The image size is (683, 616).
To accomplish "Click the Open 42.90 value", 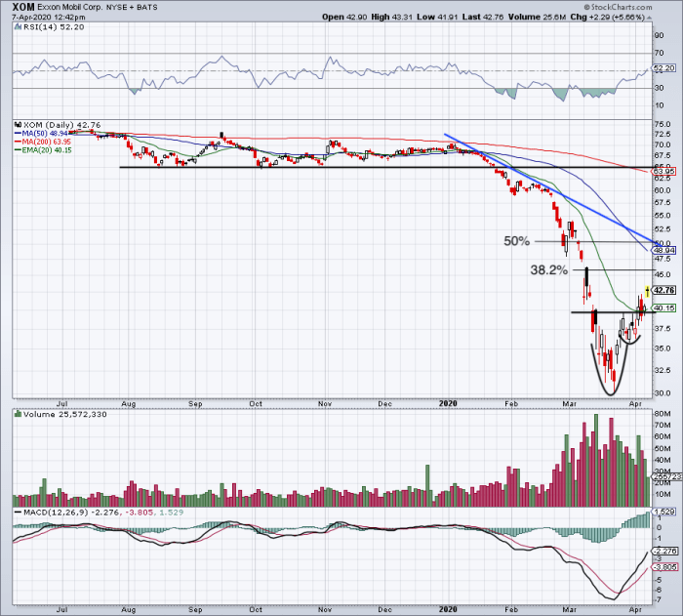I will (345, 17).
